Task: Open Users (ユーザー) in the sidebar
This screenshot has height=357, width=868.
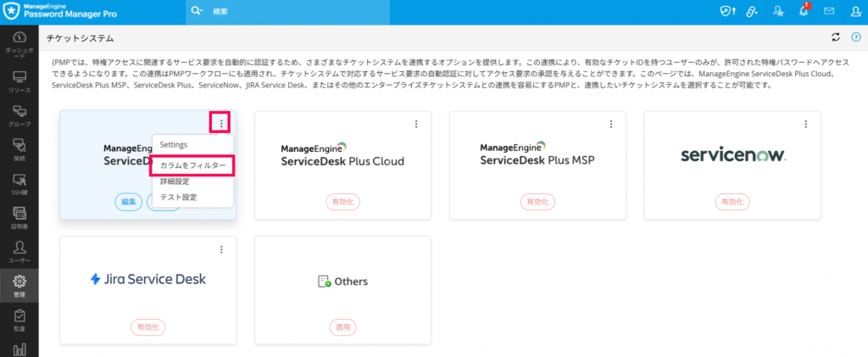Action: [19, 252]
